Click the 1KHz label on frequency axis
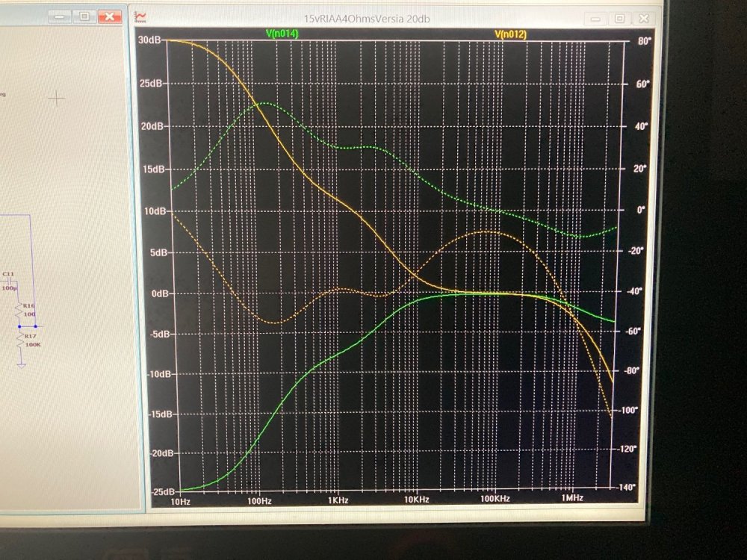Image resolution: width=747 pixels, height=560 pixels. (x=338, y=497)
